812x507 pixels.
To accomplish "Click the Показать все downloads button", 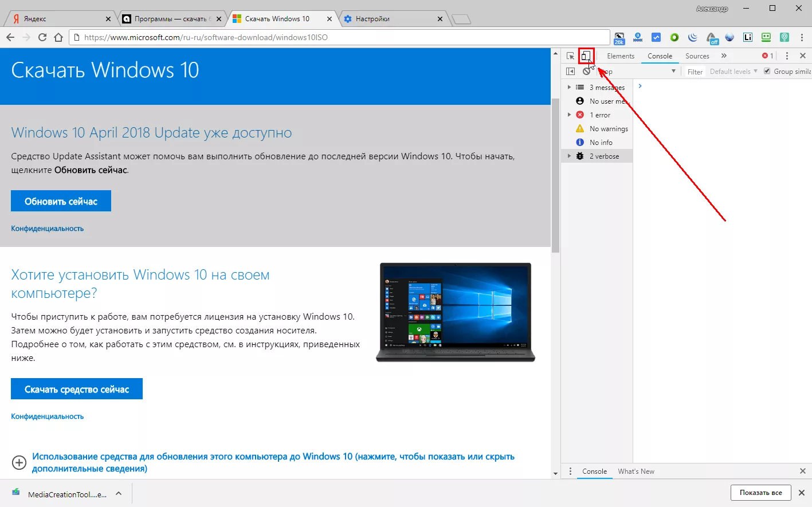I will (760, 493).
